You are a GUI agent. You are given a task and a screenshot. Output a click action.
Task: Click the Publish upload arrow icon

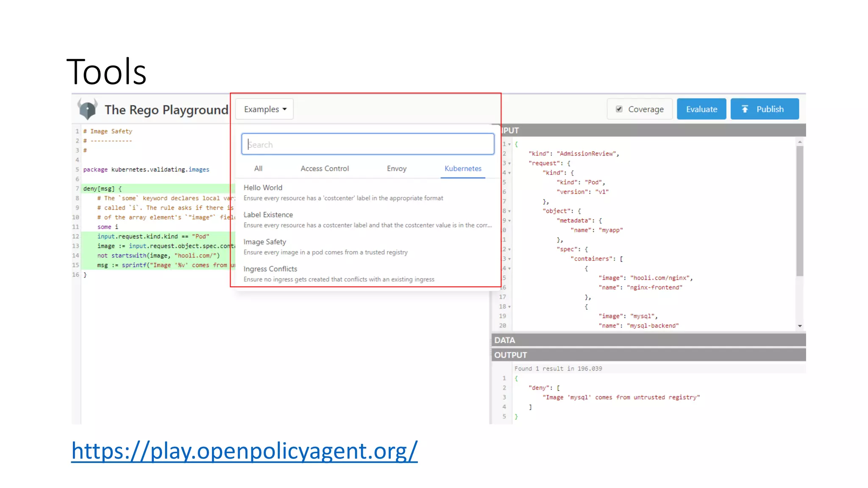tap(745, 109)
